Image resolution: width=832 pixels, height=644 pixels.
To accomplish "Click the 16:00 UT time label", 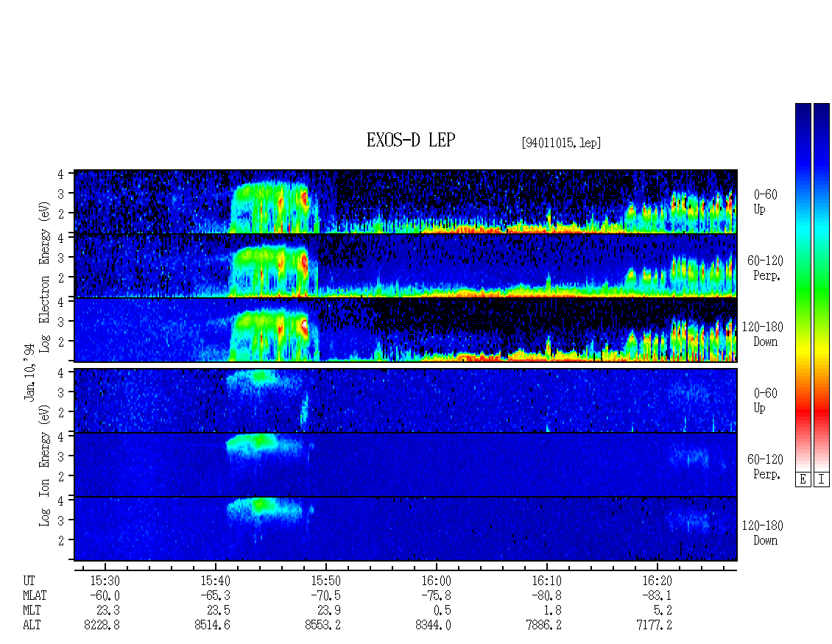I will coord(436,581).
